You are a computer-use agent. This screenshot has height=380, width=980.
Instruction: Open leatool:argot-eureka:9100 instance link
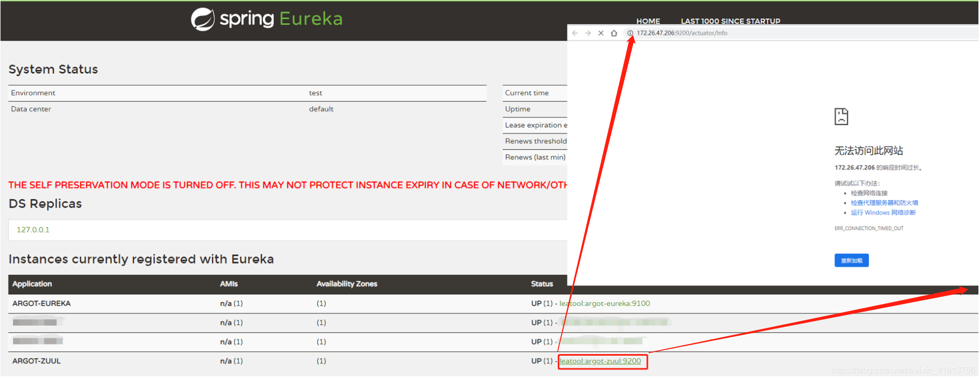pyautogui.click(x=604, y=304)
